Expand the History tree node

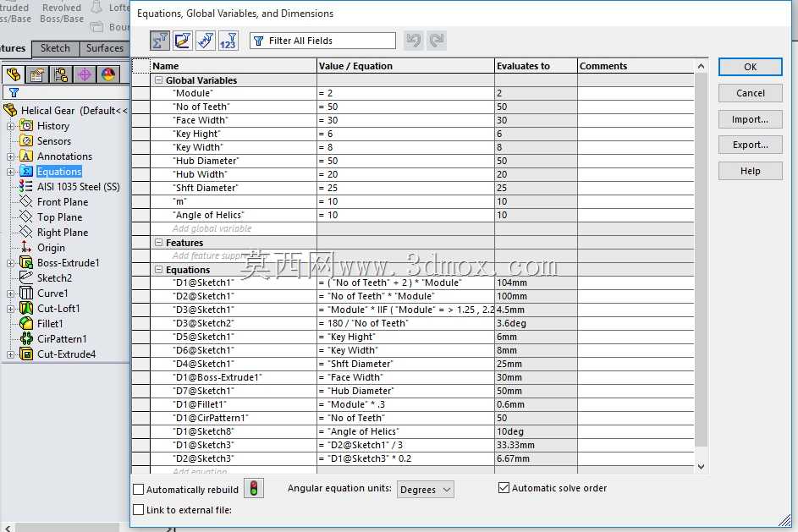point(11,126)
